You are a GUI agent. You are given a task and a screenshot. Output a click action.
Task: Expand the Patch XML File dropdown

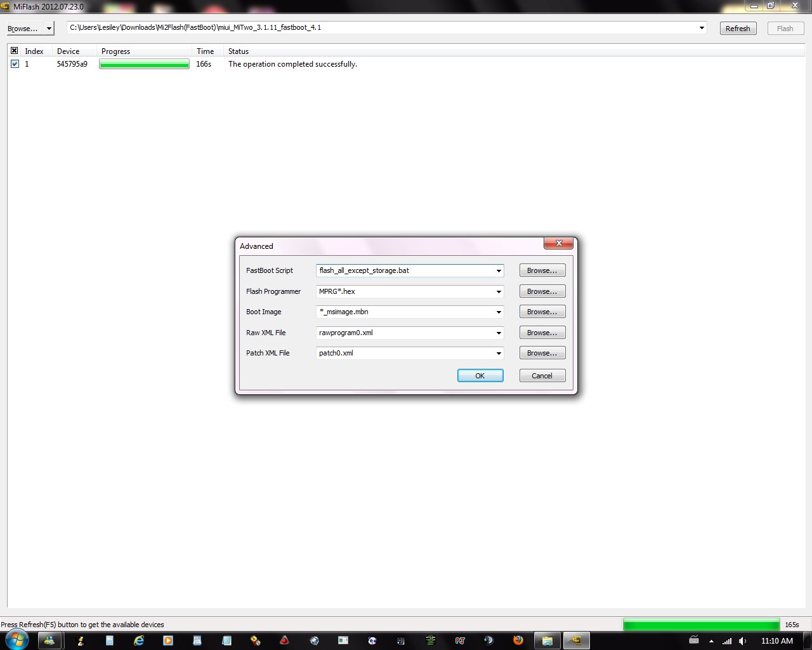pos(499,354)
